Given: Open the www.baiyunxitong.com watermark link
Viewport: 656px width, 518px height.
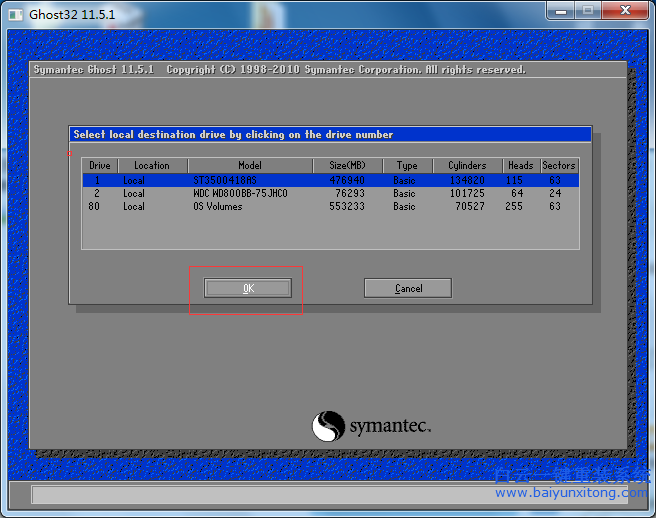Looking at the screenshot, I should click(x=570, y=493).
